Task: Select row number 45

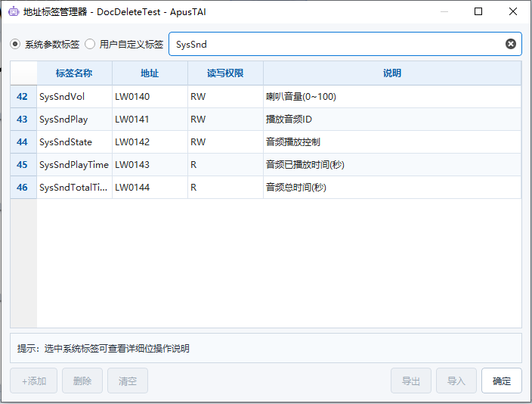Action: coord(23,165)
